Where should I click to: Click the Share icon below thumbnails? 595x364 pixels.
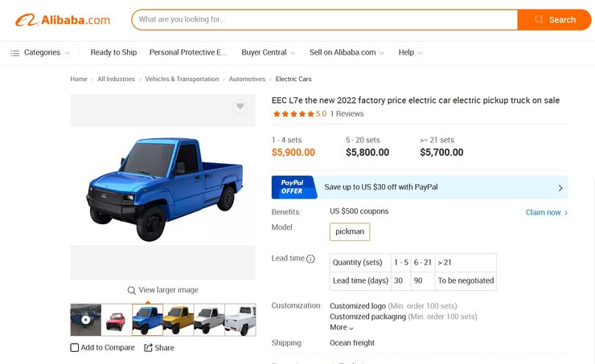point(149,348)
